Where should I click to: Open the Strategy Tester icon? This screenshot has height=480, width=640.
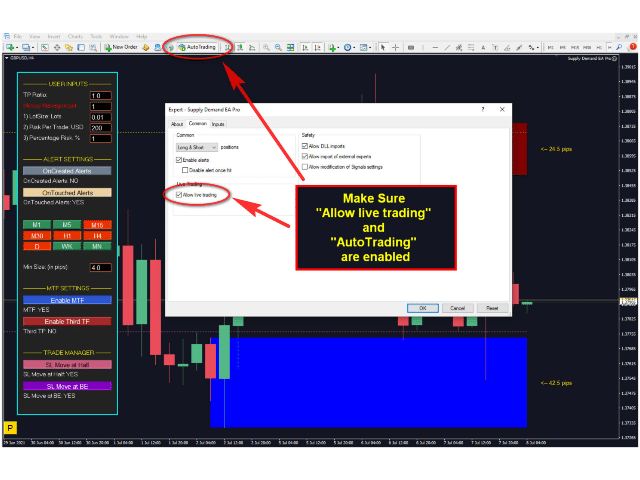coord(93,47)
